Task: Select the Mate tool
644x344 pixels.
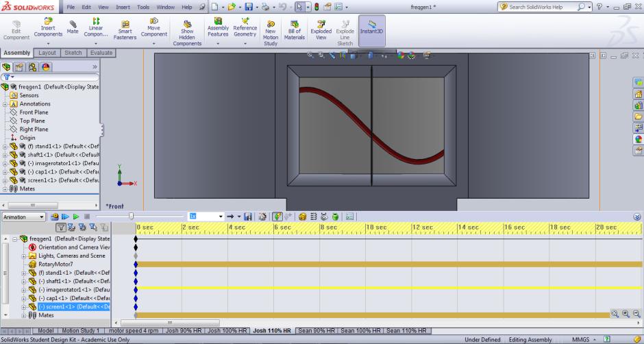Action: (x=73, y=27)
